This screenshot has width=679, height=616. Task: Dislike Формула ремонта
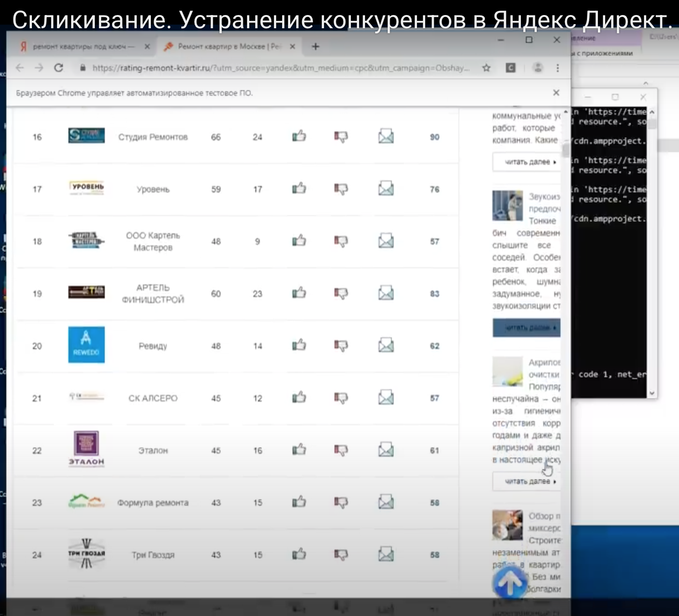[x=341, y=503]
